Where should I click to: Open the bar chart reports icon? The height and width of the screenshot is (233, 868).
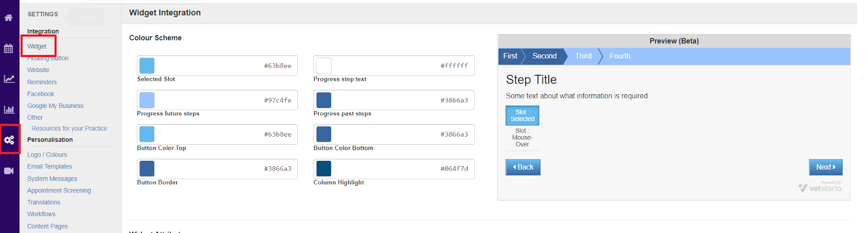click(x=9, y=109)
